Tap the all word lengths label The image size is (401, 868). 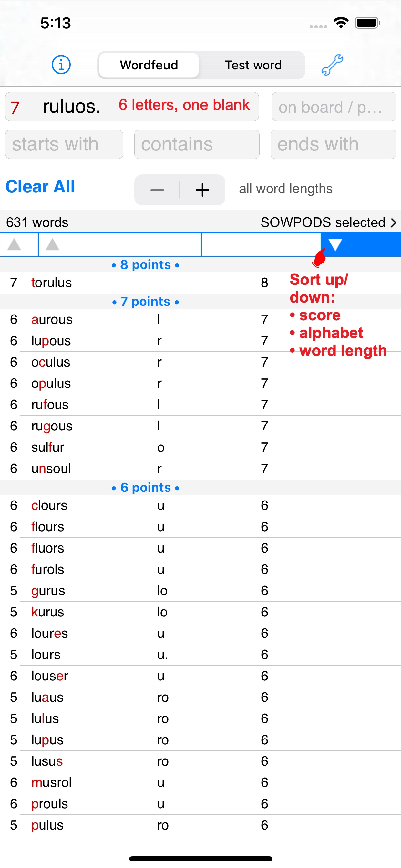286,189
